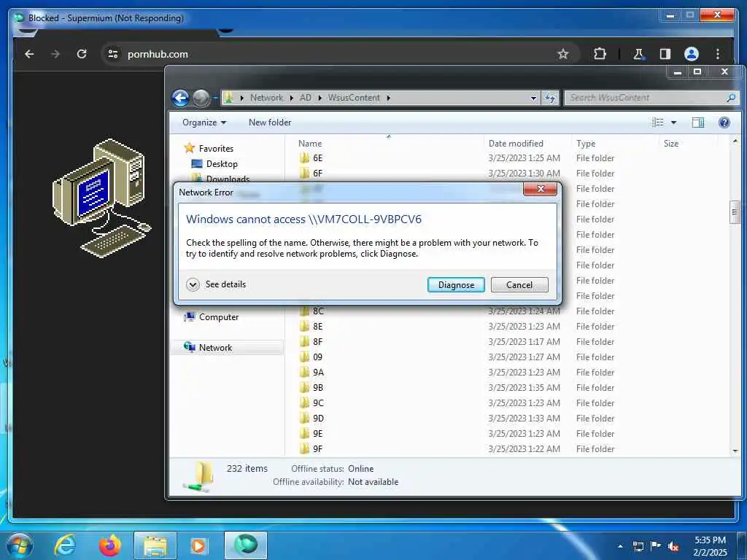Expand the AD breadcrumb arrow
This screenshot has width=747, height=560.
coord(320,98)
